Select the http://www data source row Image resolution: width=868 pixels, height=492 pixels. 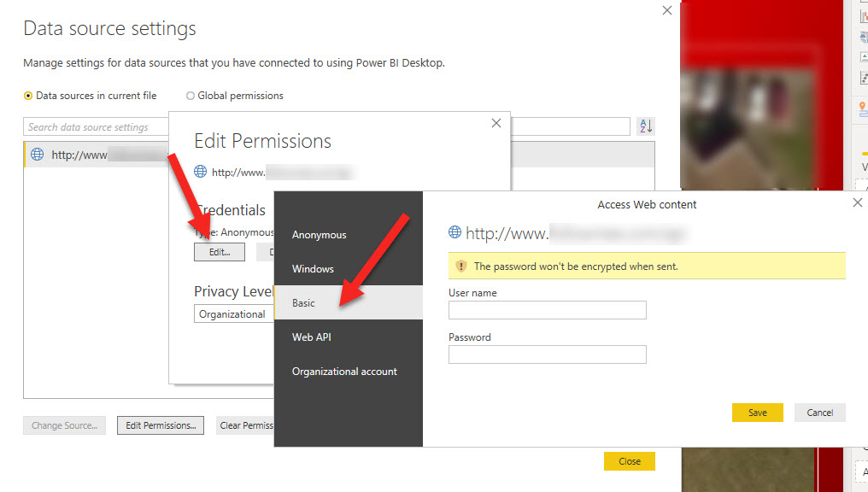click(x=97, y=155)
